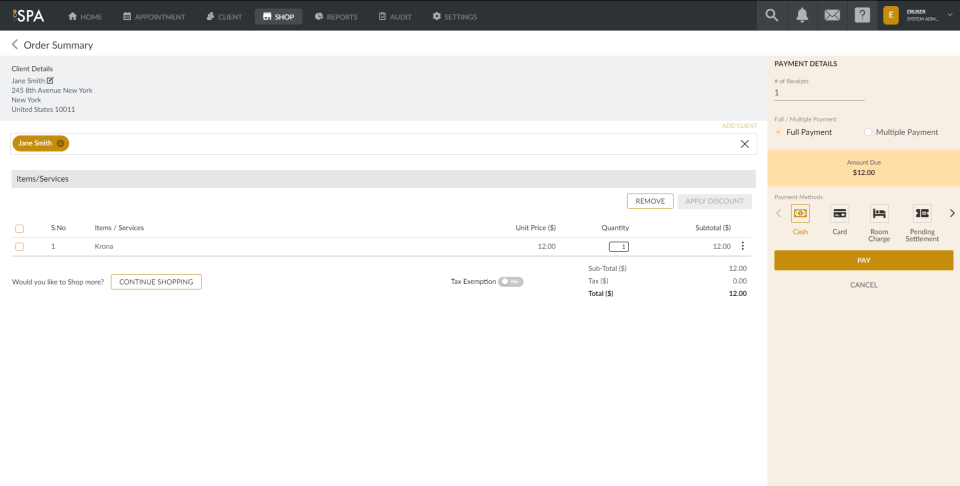
Task: Remove Jane Smith tag chip
Action: point(60,143)
